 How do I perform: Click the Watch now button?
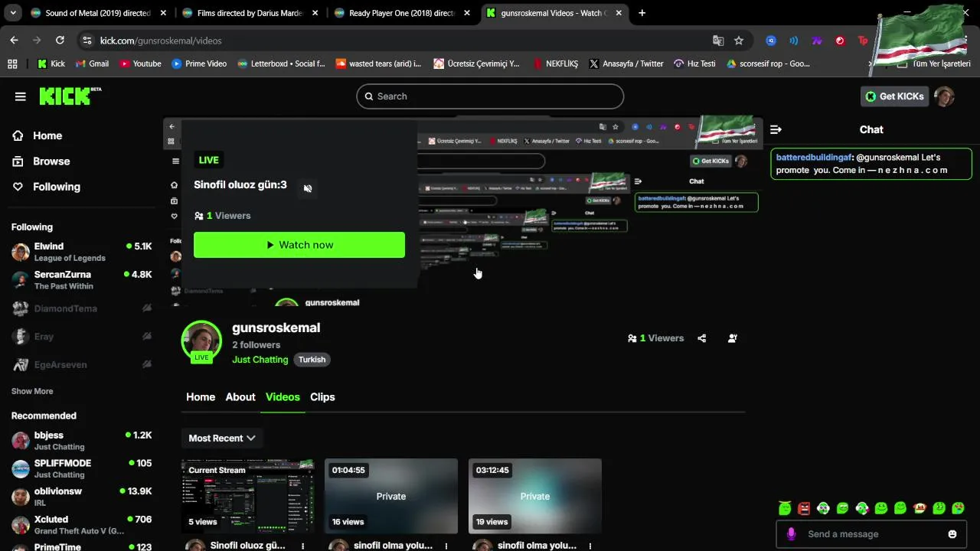click(299, 245)
